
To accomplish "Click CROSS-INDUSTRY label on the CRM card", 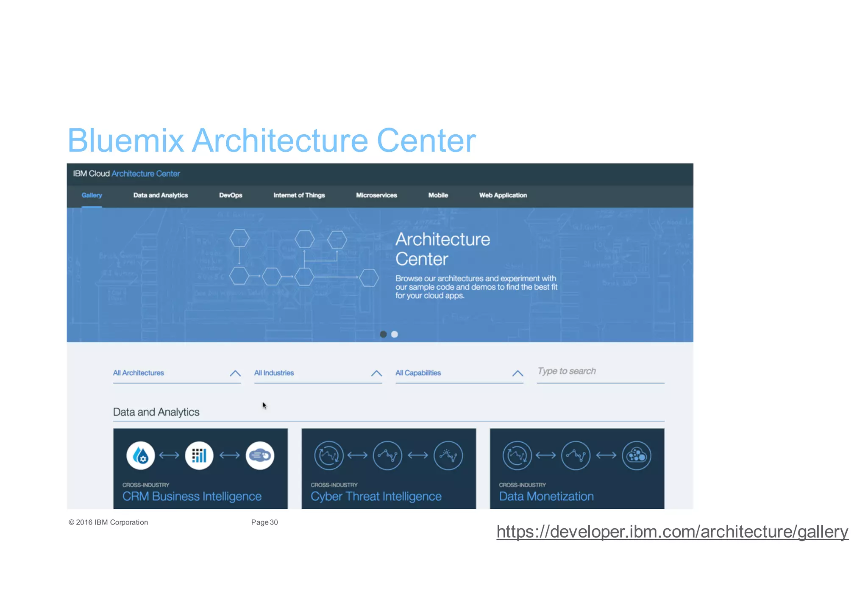I will [146, 485].
